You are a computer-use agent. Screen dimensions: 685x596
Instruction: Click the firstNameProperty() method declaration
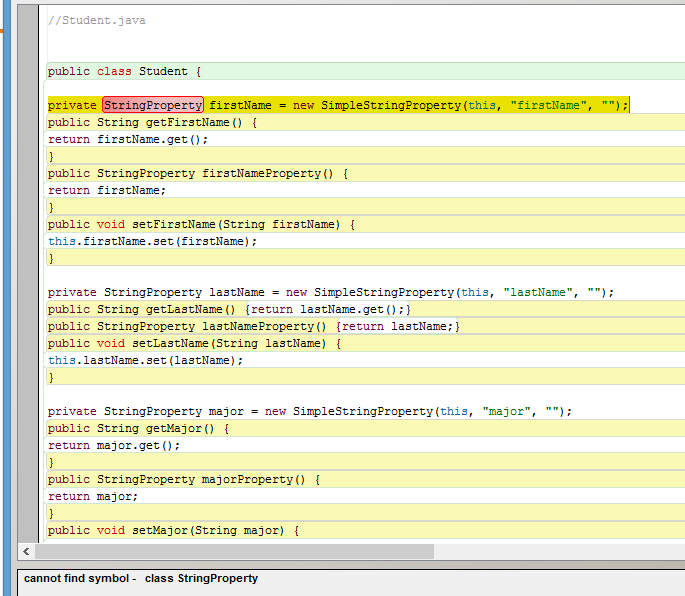pyautogui.click(x=197, y=173)
